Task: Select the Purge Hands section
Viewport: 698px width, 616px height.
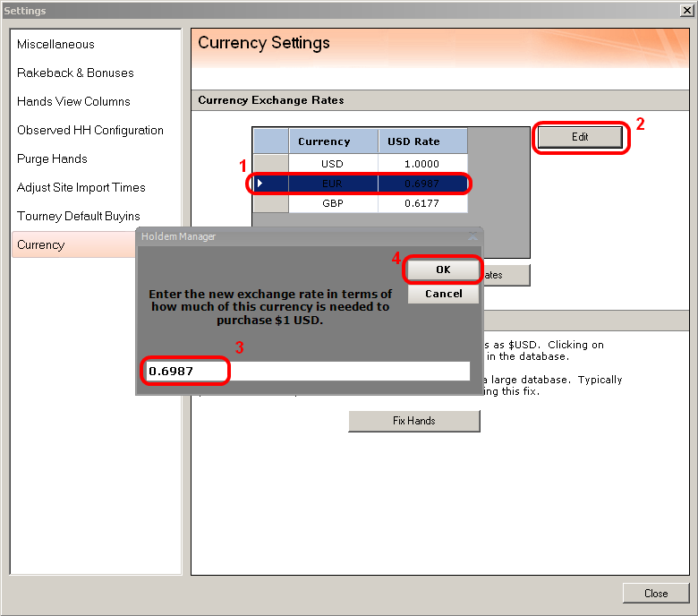Action: (x=52, y=158)
